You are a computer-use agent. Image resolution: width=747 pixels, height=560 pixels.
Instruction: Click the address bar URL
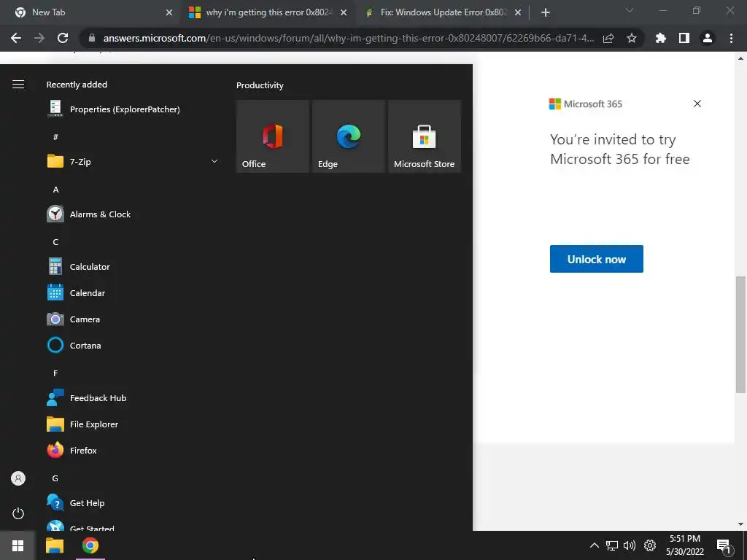(x=349, y=38)
